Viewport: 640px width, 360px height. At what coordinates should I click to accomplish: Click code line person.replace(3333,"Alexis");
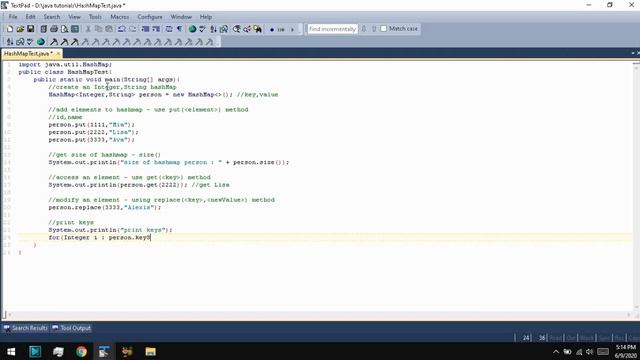click(104, 207)
